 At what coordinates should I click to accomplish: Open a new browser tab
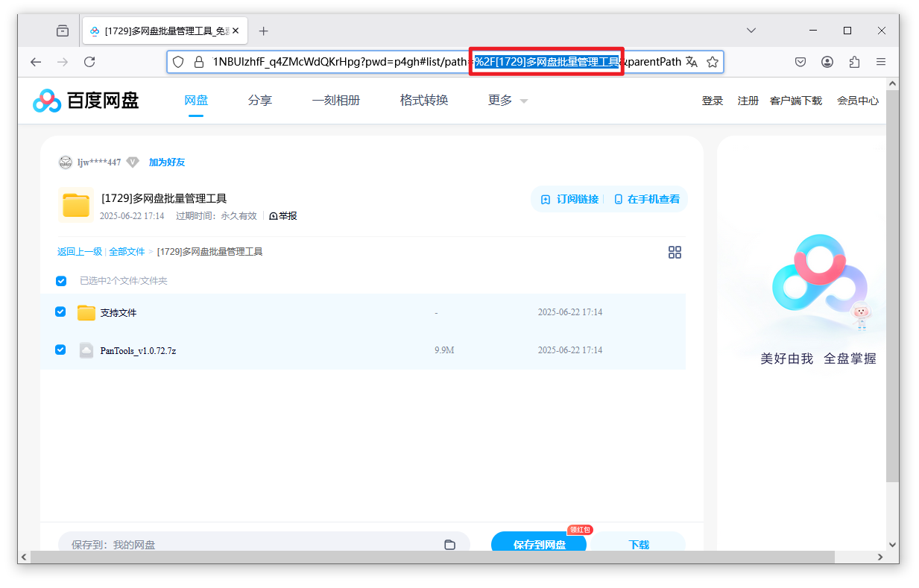point(263,31)
